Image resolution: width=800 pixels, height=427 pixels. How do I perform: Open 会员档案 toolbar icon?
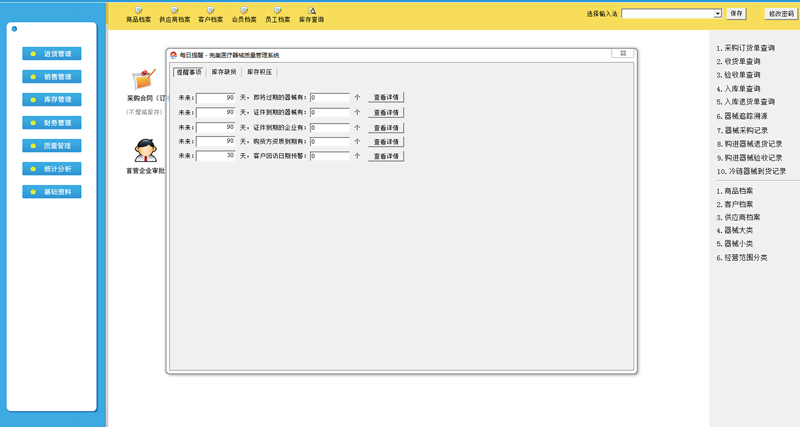244,11
